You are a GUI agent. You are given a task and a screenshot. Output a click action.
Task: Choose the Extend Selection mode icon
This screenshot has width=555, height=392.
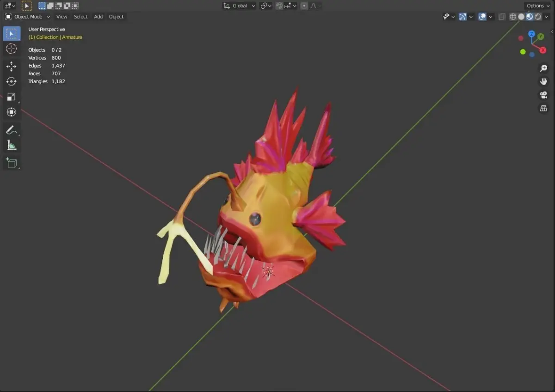click(x=50, y=6)
